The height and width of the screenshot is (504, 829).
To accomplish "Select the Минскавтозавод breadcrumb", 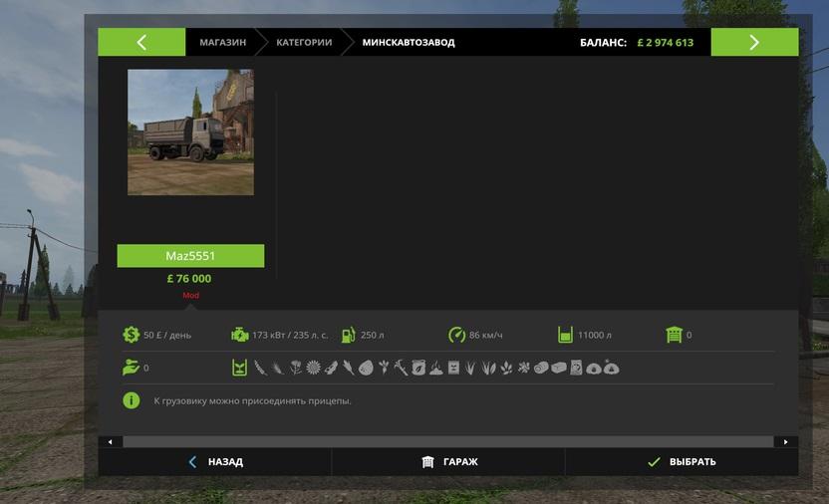I will pos(409,43).
